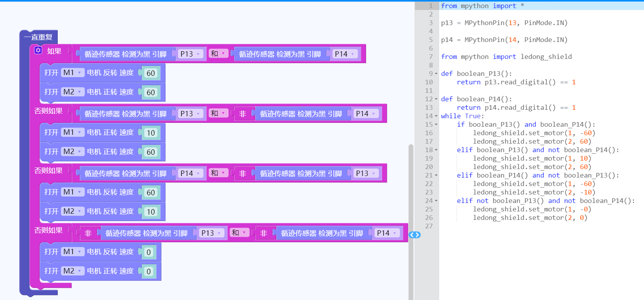This screenshot has width=644, height=300.
Task: Collapse the def boolean_P14 fold arrow
Action: point(436,99)
